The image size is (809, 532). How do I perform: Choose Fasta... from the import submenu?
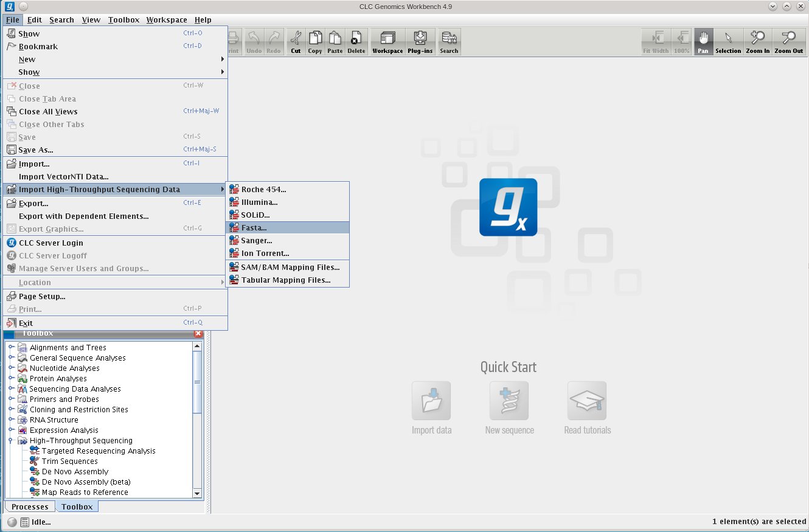[x=288, y=227]
